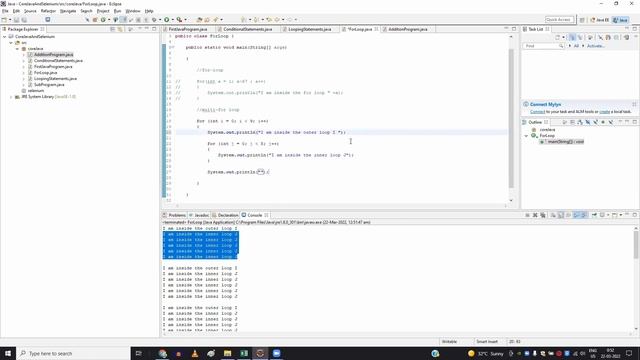The image size is (640, 360).
Task: Open the New file dropdown arrow
Action: [x=10, y=20]
